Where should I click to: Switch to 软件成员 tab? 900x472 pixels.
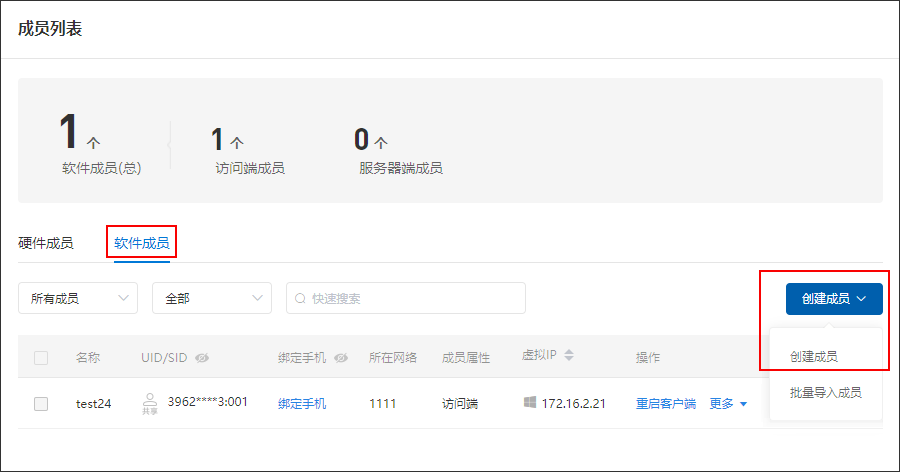click(x=142, y=243)
